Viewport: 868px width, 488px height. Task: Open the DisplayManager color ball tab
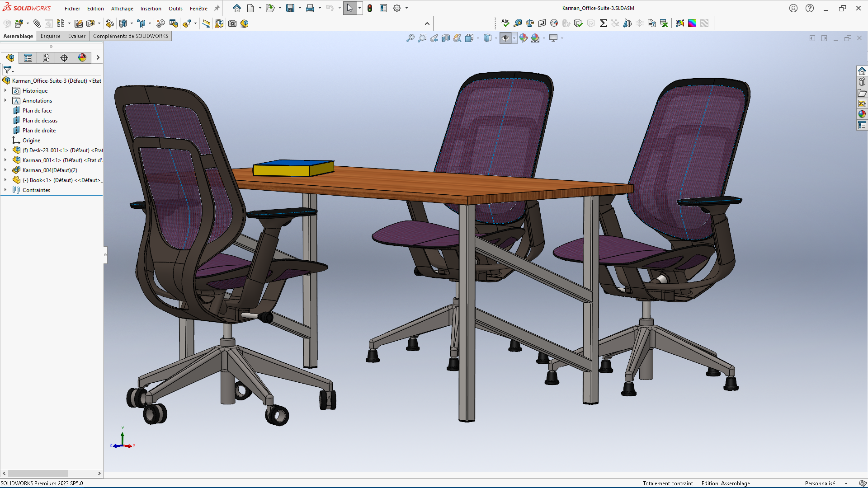82,58
